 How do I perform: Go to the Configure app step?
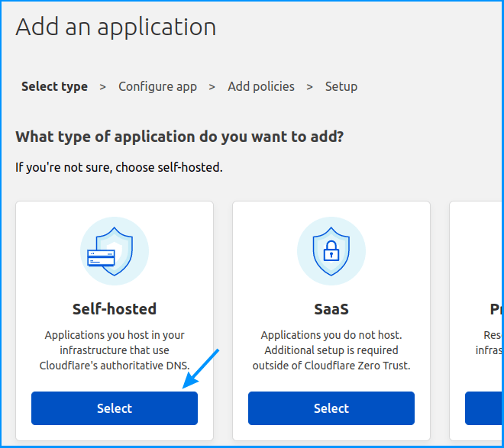click(157, 87)
